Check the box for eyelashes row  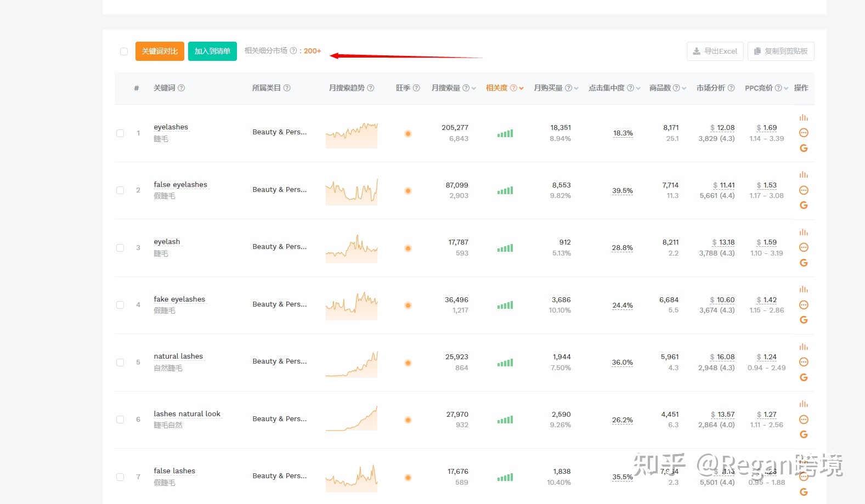click(120, 133)
